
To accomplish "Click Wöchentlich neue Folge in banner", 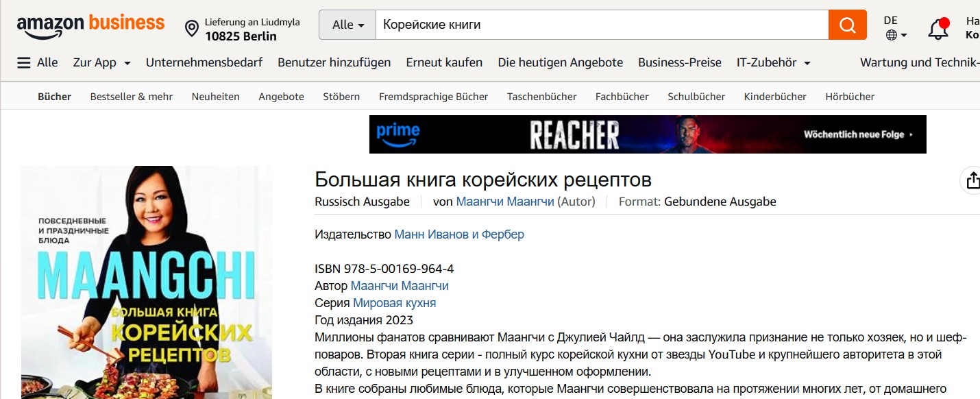I will pyautogui.click(x=858, y=134).
